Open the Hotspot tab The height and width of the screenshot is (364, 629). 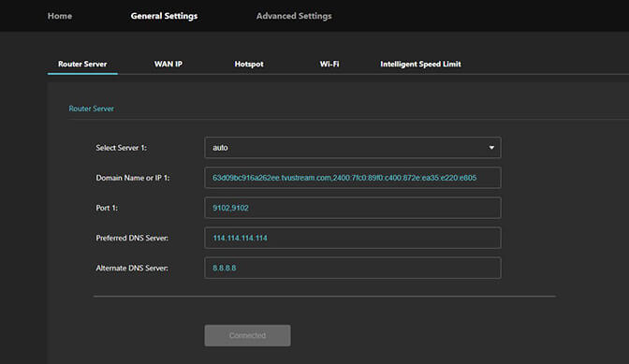tap(249, 65)
